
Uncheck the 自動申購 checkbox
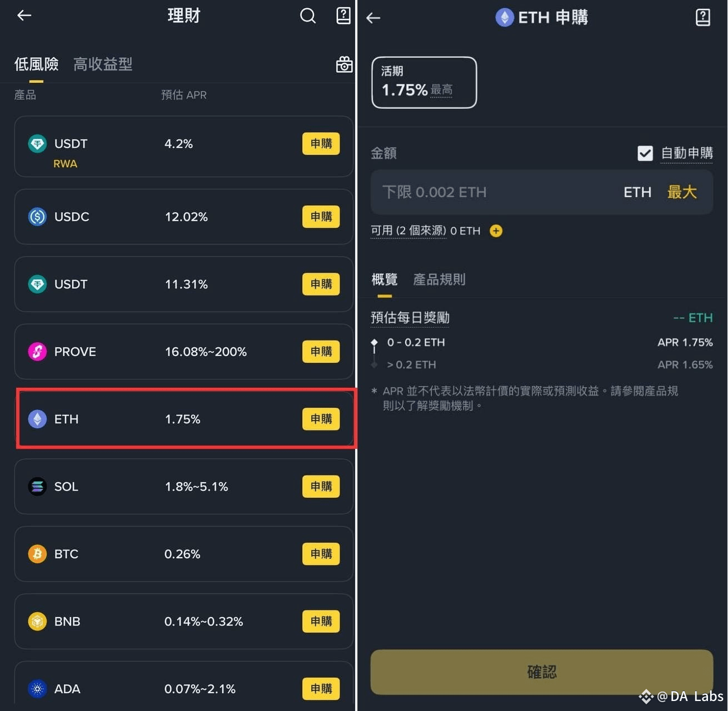coord(645,153)
